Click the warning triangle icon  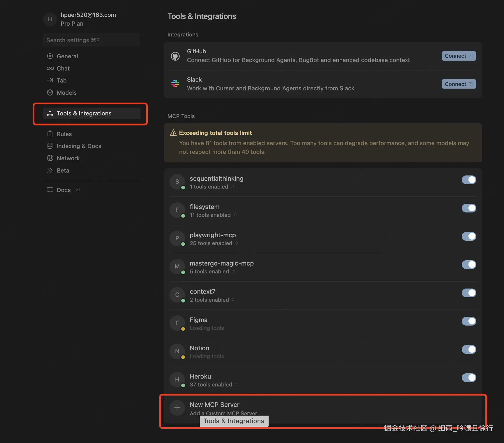(173, 133)
